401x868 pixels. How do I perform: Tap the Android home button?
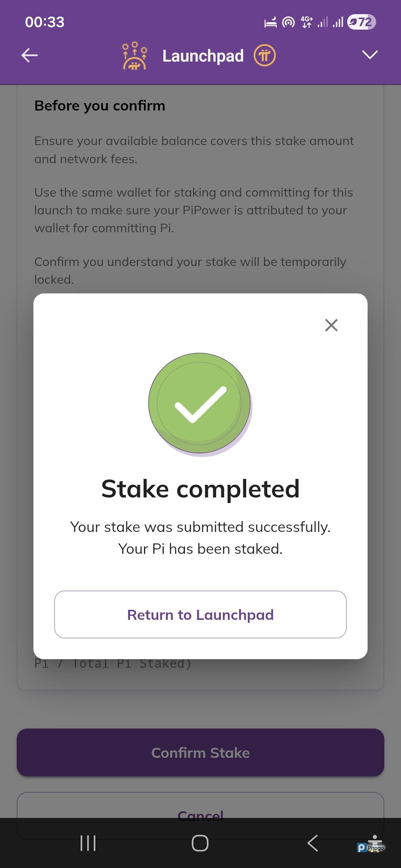200,843
